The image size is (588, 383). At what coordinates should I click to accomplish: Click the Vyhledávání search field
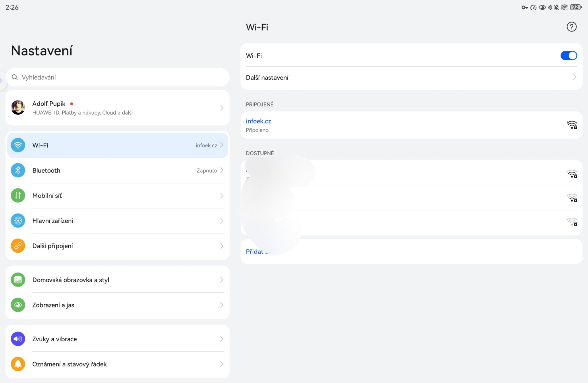pos(118,77)
